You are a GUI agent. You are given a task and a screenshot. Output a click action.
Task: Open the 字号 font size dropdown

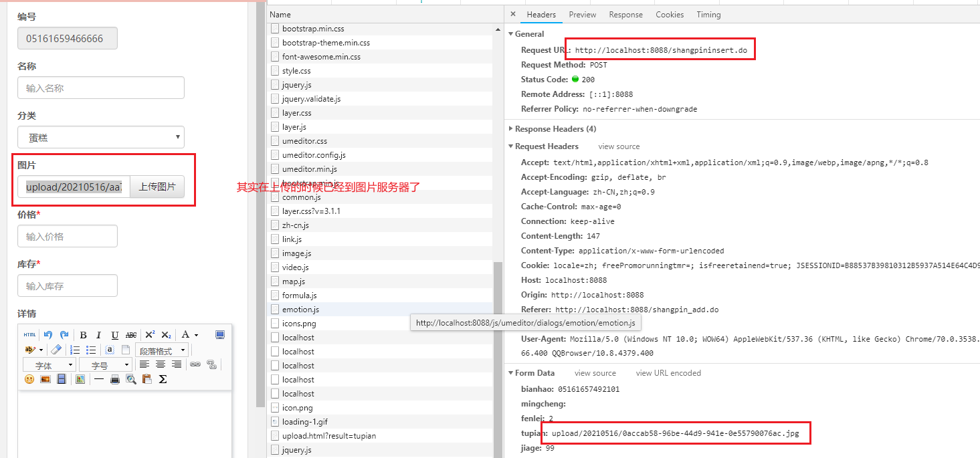[106, 364]
